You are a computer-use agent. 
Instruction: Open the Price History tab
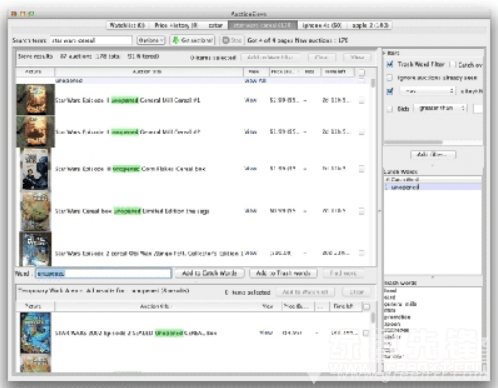[x=176, y=25]
